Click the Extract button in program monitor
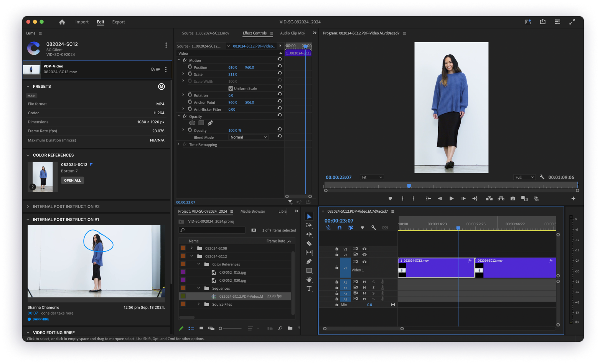 click(501, 198)
